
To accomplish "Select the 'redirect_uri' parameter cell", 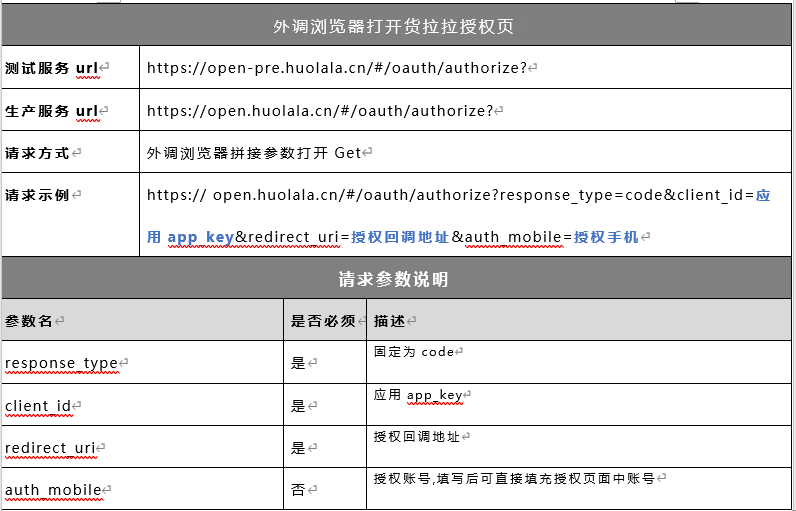I will coord(143,447).
